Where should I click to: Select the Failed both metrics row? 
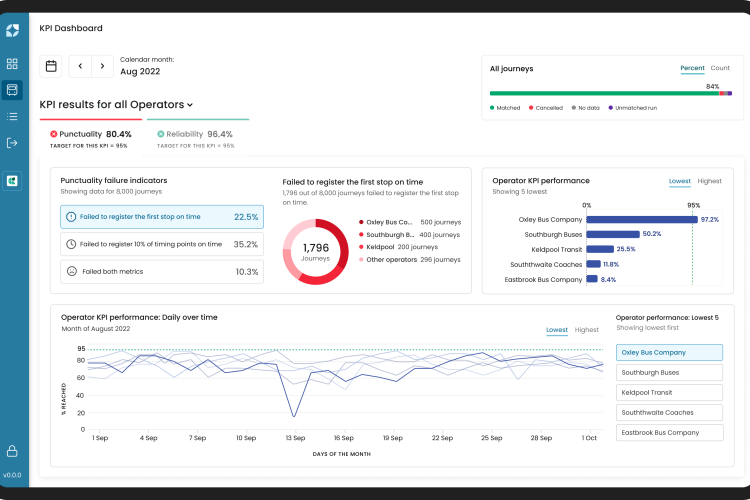[x=162, y=271]
